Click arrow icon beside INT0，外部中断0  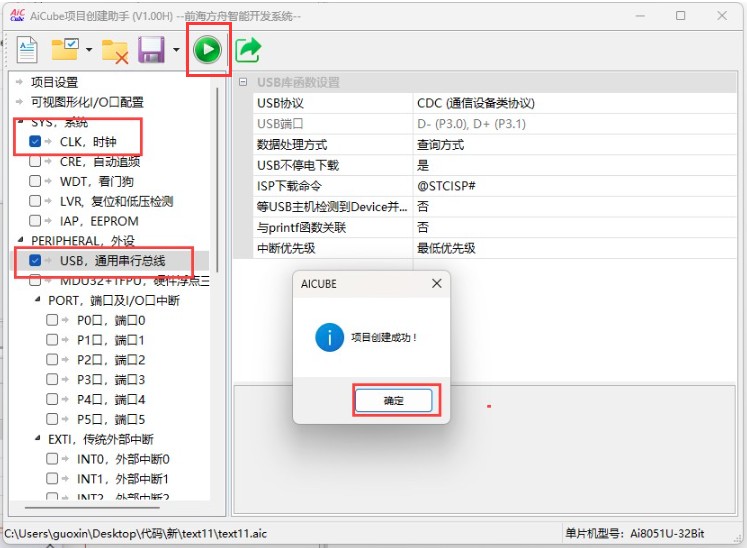[x=65, y=459]
